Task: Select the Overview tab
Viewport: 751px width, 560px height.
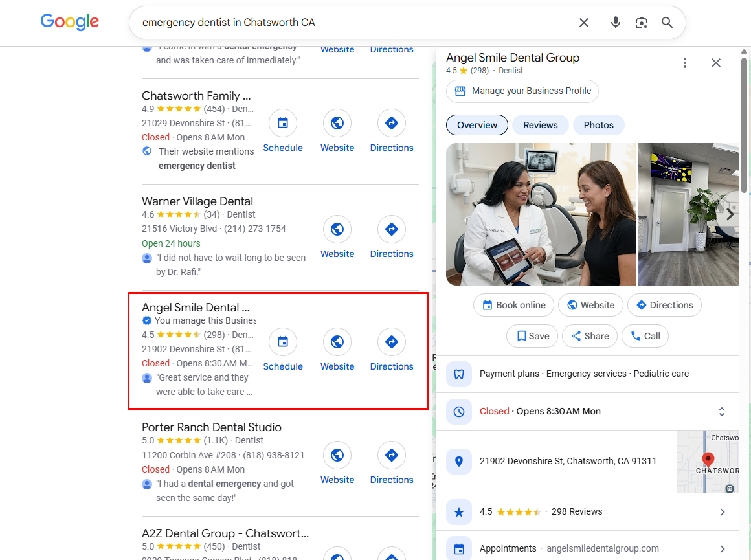Action: coord(477,125)
